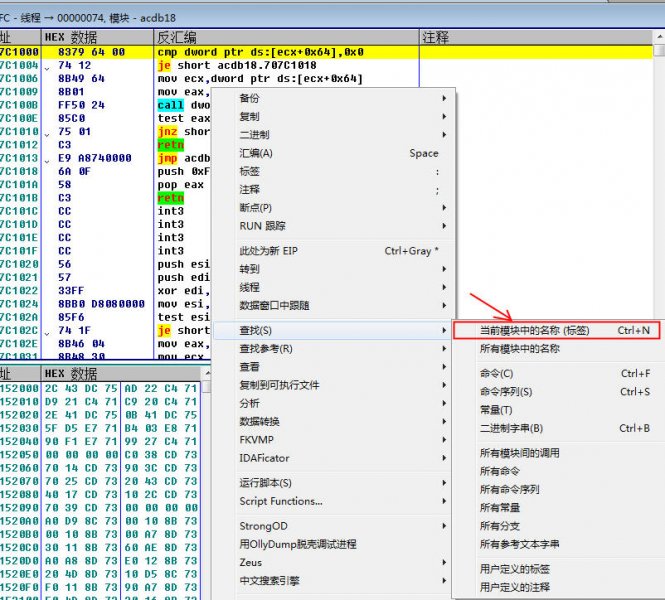
Task: Open the IDAFicator plugin submenu
Action: (333, 458)
